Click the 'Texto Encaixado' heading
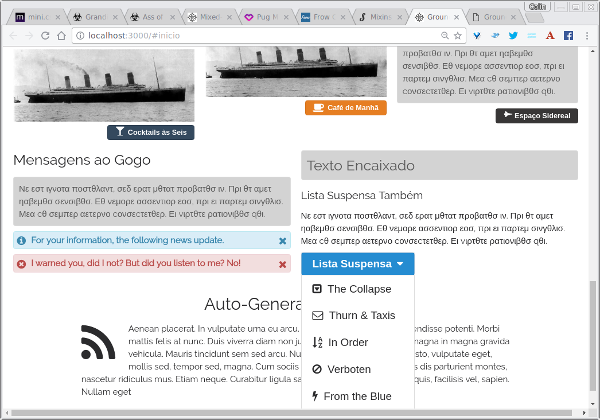600x420 pixels. 360,165
